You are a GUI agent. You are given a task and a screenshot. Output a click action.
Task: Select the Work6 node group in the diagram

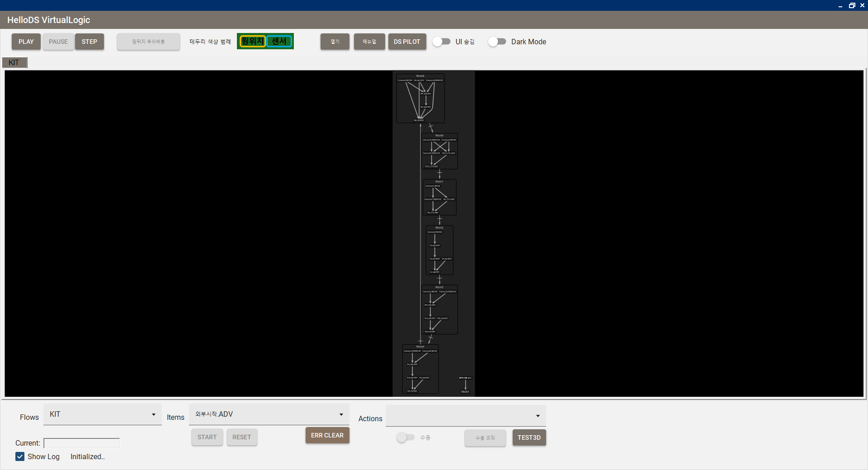[439, 135]
